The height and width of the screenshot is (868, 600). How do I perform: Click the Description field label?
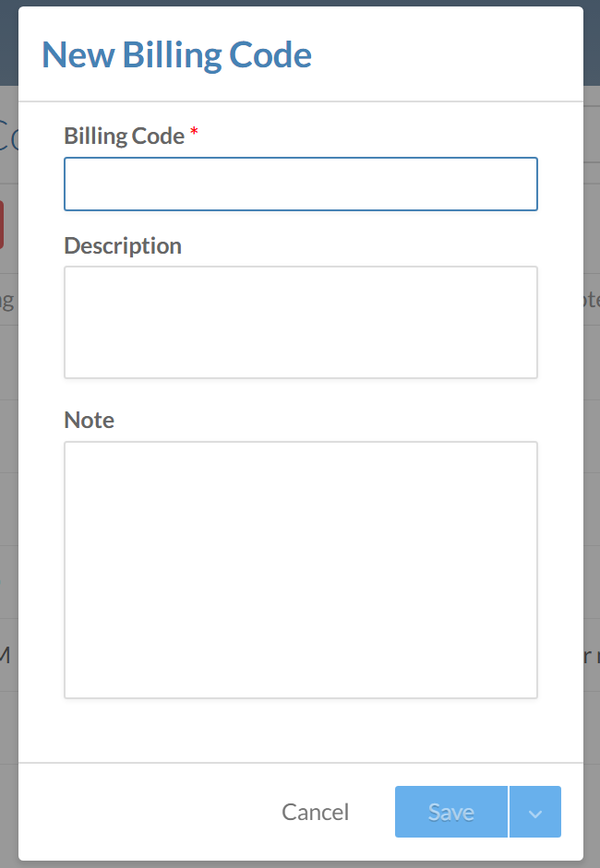[123, 246]
